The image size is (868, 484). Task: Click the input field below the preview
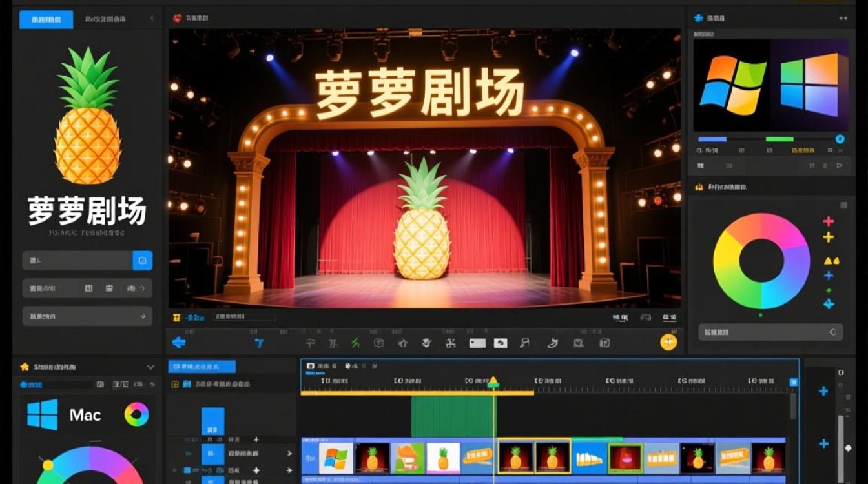[245, 317]
